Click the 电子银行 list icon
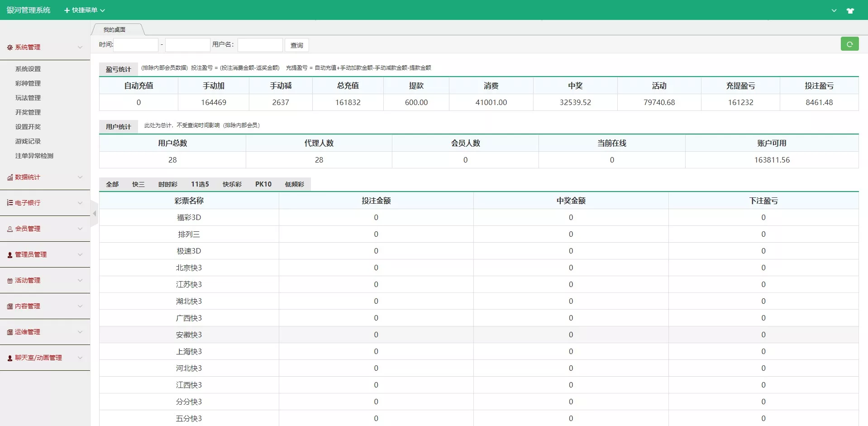This screenshot has height=426, width=868. (9, 203)
